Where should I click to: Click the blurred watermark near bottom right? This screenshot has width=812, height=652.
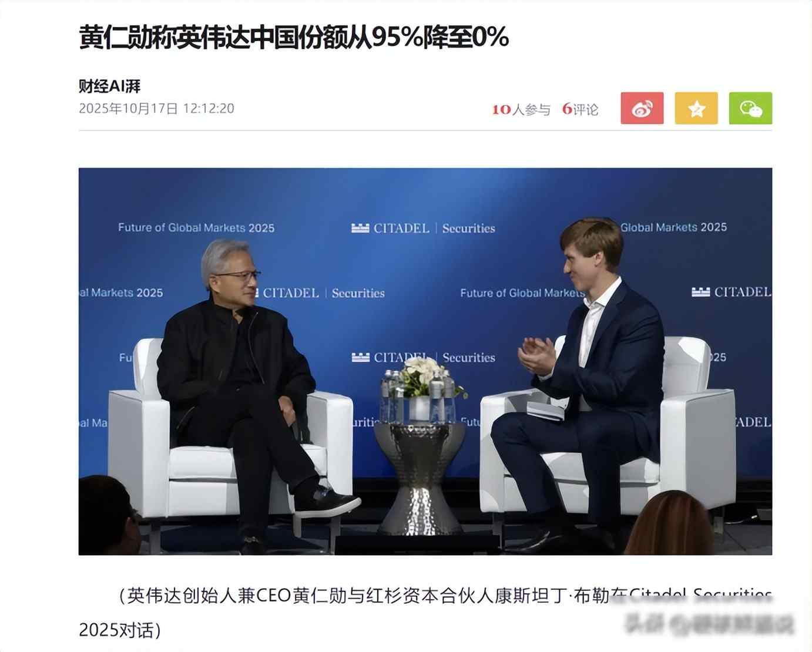tap(710, 624)
